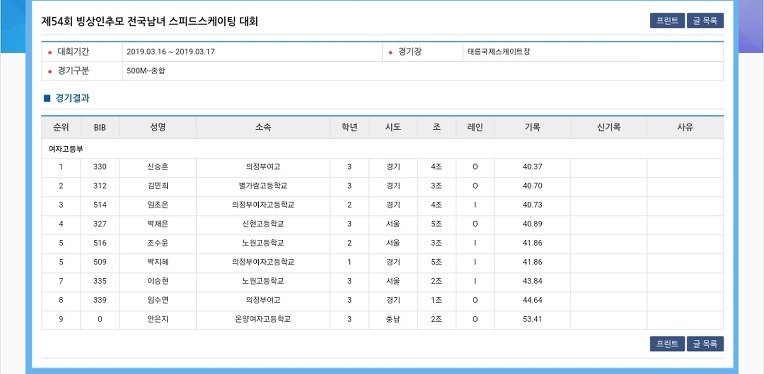
Task: Select the 소속 column header
Action: pyautogui.click(x=263, y=128)
